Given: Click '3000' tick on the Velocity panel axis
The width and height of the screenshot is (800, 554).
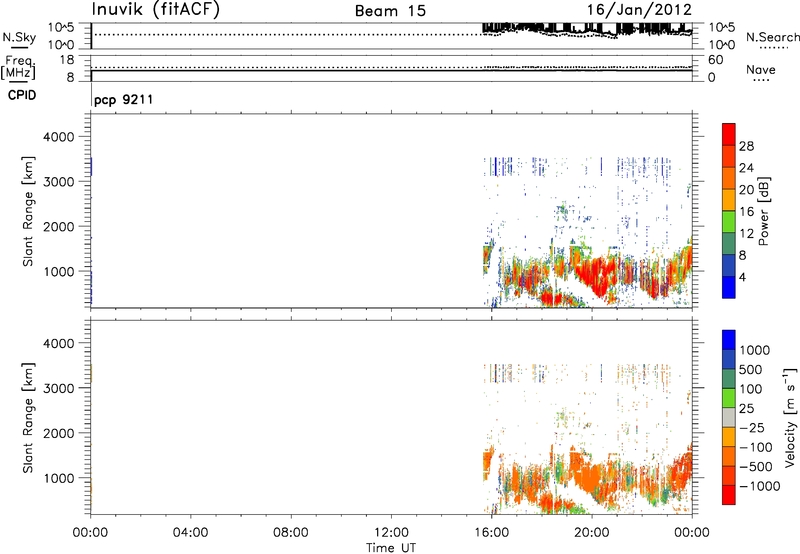Looking at the screenshot, I should 59,388.
